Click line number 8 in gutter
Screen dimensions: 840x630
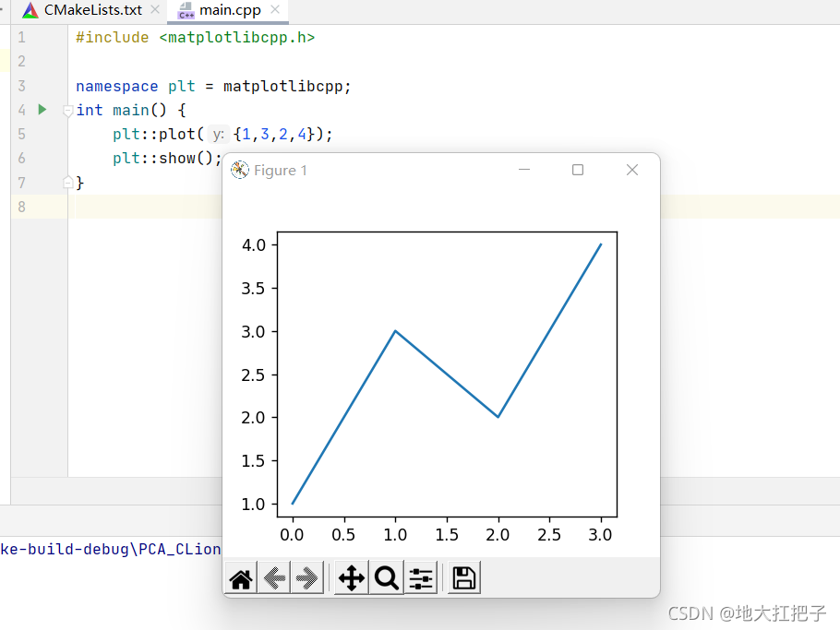tap(21, 207)
